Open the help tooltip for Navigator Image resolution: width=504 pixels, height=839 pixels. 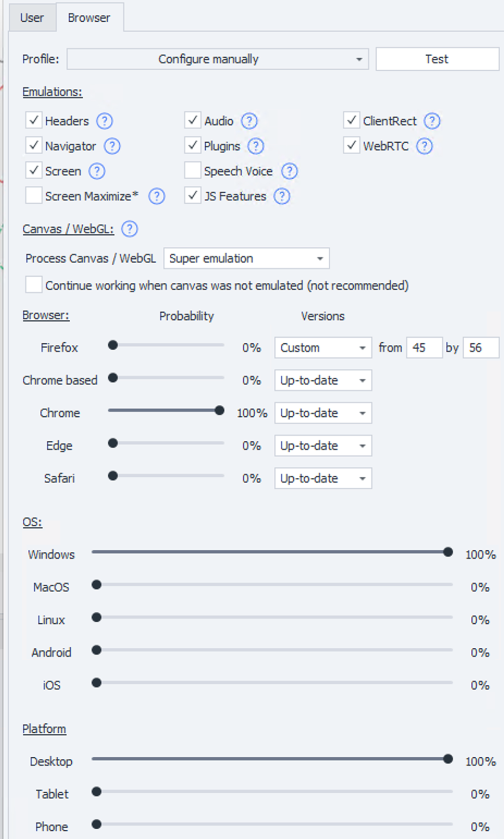(x=112, y=146)
